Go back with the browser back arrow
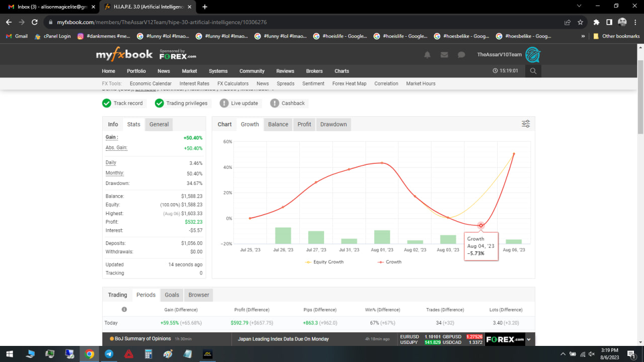This screenshot has width=644, height=362. coord(9,22)
